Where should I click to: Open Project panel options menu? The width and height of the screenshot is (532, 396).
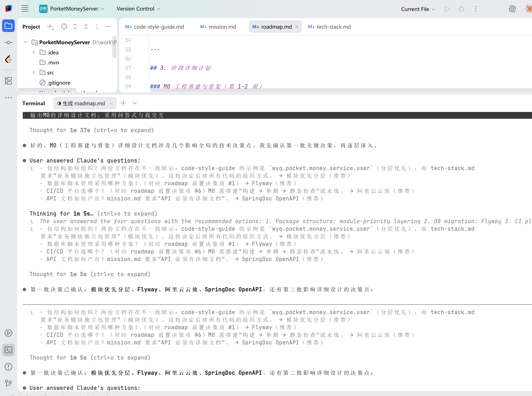(97, 27)
